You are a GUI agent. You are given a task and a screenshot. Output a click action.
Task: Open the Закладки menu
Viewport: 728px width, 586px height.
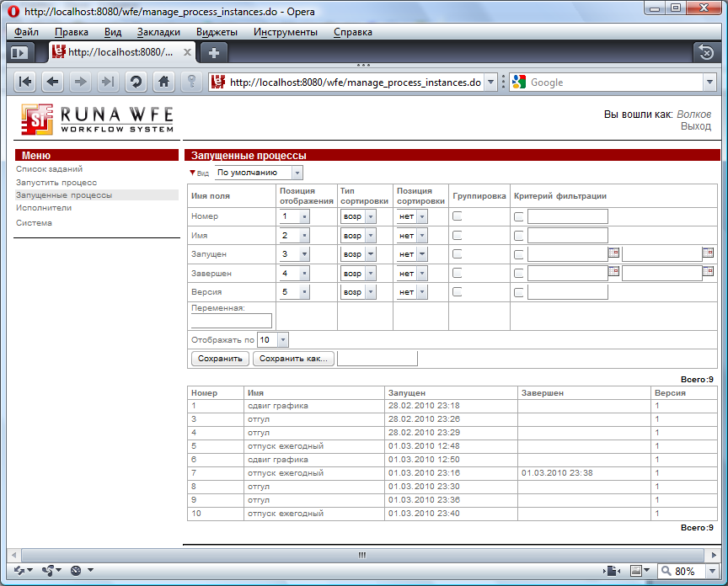click(158, 32)
